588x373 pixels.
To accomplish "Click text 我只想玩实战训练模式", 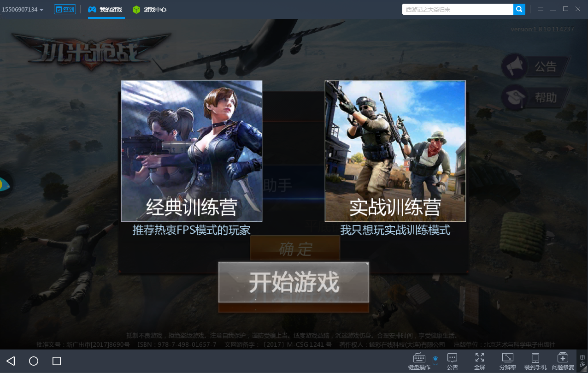I will point(395,230).
